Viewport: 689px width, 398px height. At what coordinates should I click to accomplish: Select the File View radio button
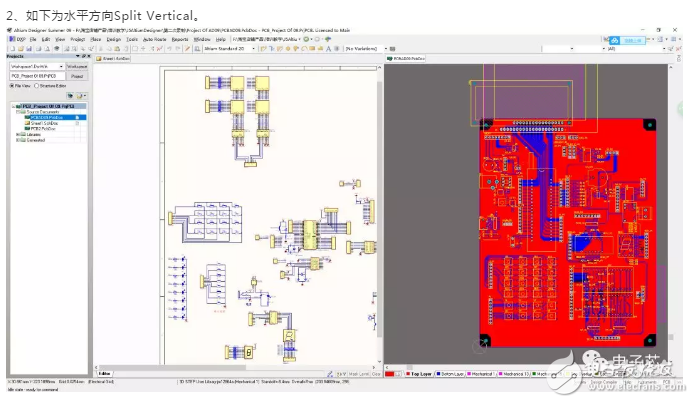coord(12,86)
